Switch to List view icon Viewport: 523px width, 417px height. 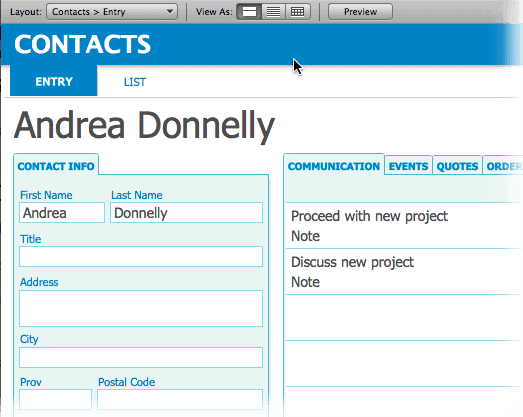[x=273, y=12]
